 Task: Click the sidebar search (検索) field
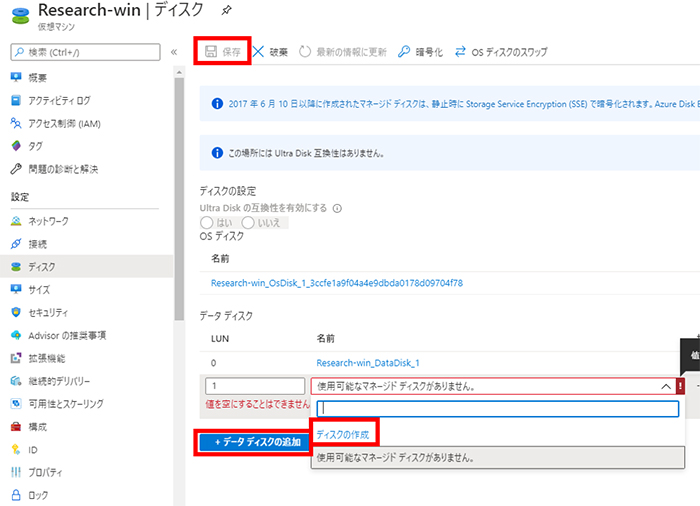tap(90, 52)
